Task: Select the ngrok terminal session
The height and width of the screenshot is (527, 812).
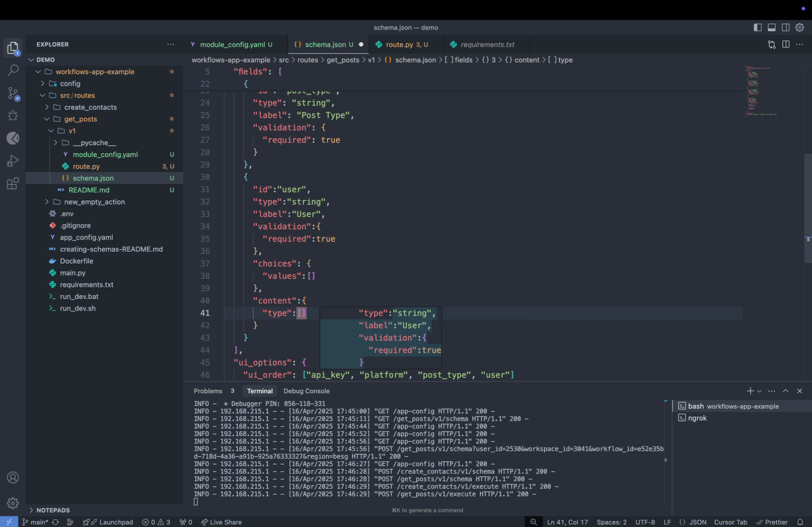Action: click(x=697, y=418)
